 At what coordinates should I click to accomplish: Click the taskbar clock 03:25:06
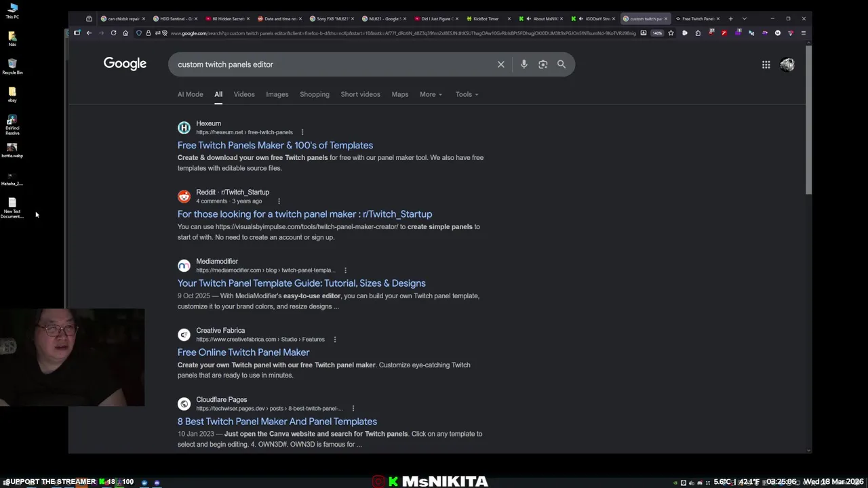point(782,482)
